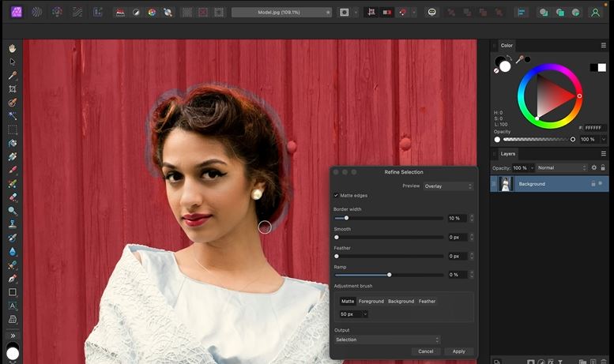Select the Layers panel tab
Viewport: 614px width, 364px height.
point(508,153)
